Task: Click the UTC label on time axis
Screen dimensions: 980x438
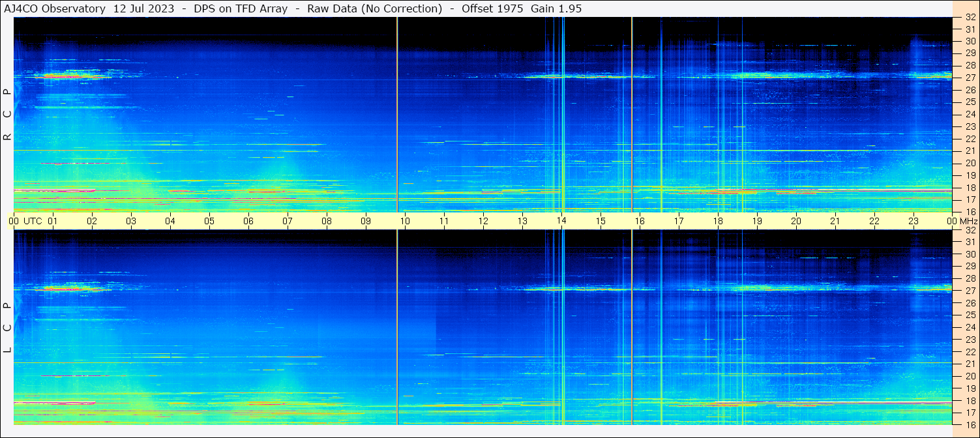Action: click(33, 221)
